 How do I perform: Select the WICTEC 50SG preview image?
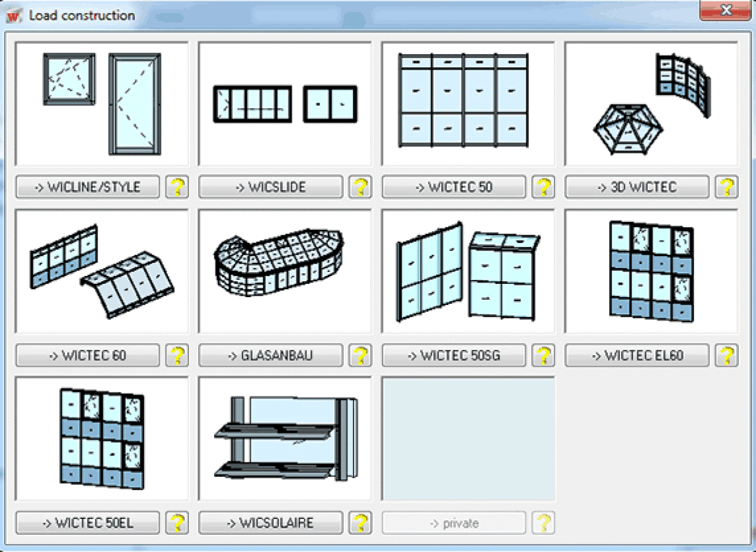(468, 271)
